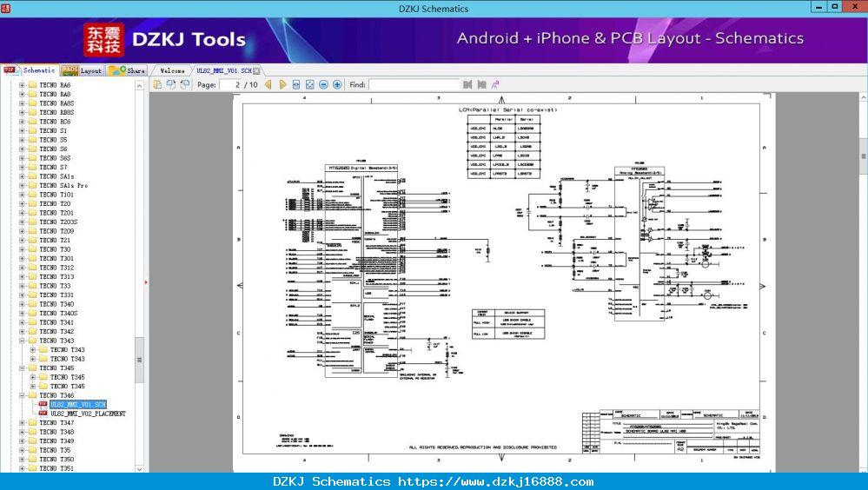Image resolution: width=868 pixels, height=490 pixels.
Task: Switch to the Schematic tab
Action: tap(30, 70)
